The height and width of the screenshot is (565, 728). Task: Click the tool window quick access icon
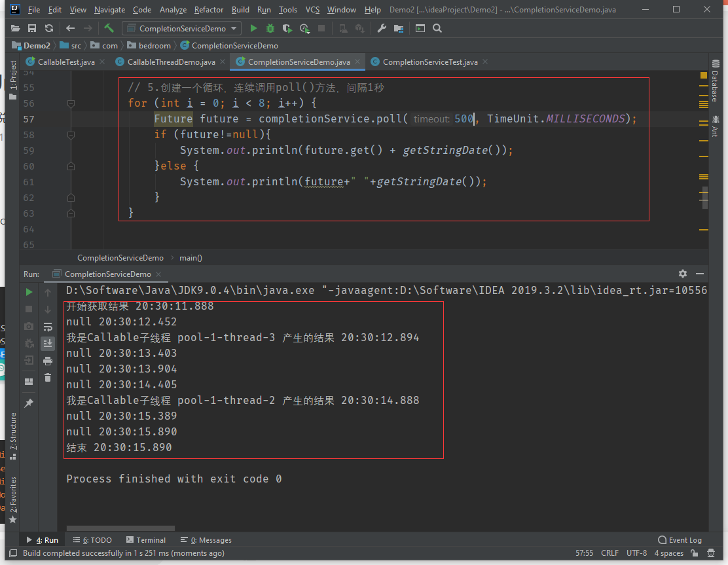(x=14, y=553)
